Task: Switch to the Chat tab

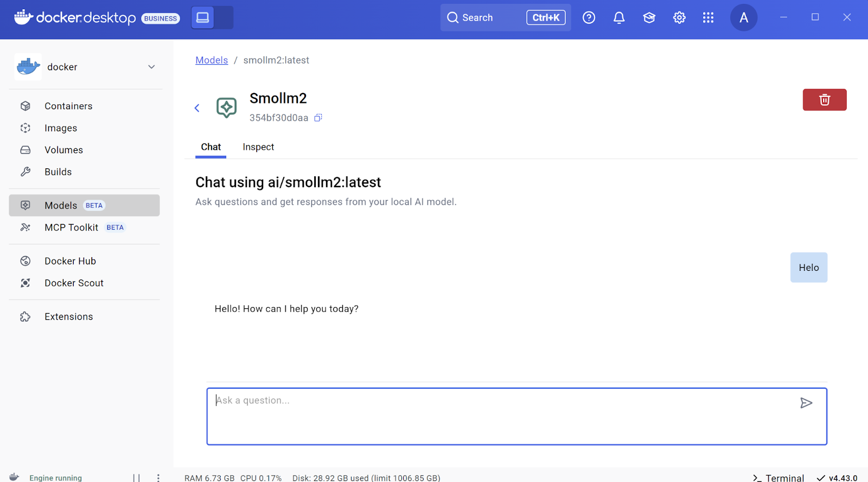Action: (x=211, y=147)
